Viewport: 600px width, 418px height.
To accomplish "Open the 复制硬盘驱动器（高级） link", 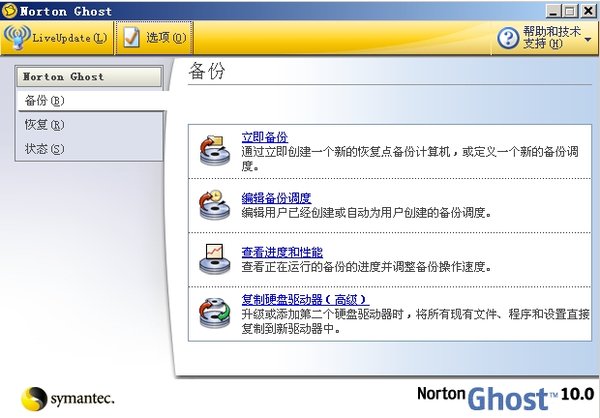I will [305, 299].
